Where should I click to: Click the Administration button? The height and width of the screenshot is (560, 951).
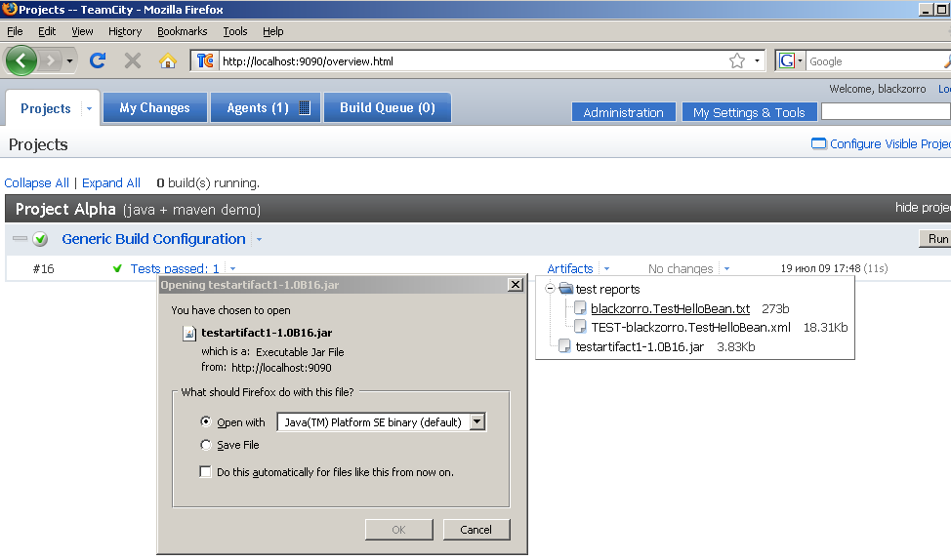pyautogui.click(x=623, y=112)
